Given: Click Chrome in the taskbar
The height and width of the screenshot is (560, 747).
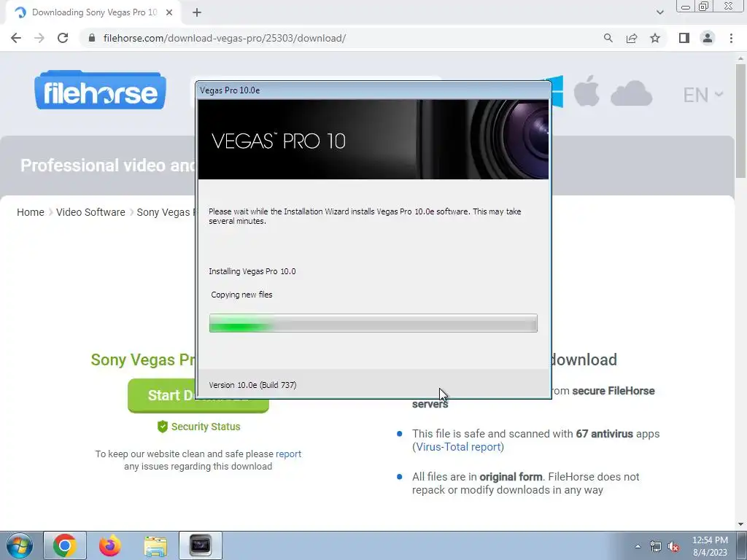Looking at the screenshot, I should 65,545.
